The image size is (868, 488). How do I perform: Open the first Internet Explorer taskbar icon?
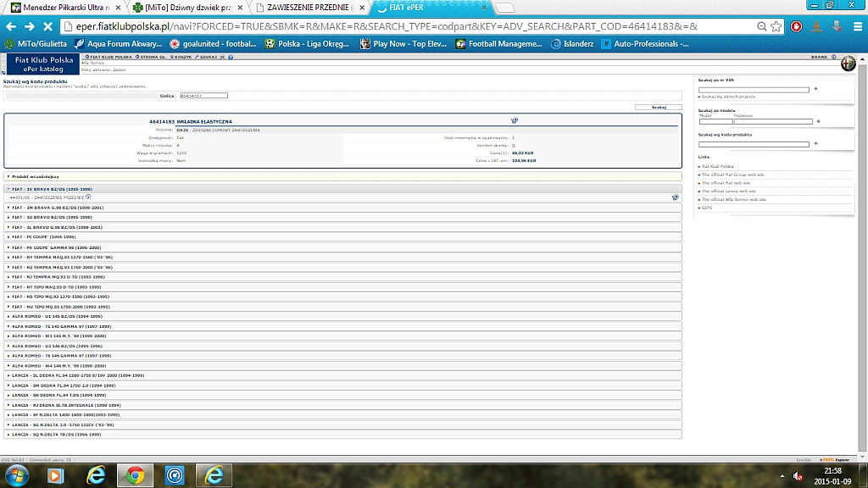96,475
